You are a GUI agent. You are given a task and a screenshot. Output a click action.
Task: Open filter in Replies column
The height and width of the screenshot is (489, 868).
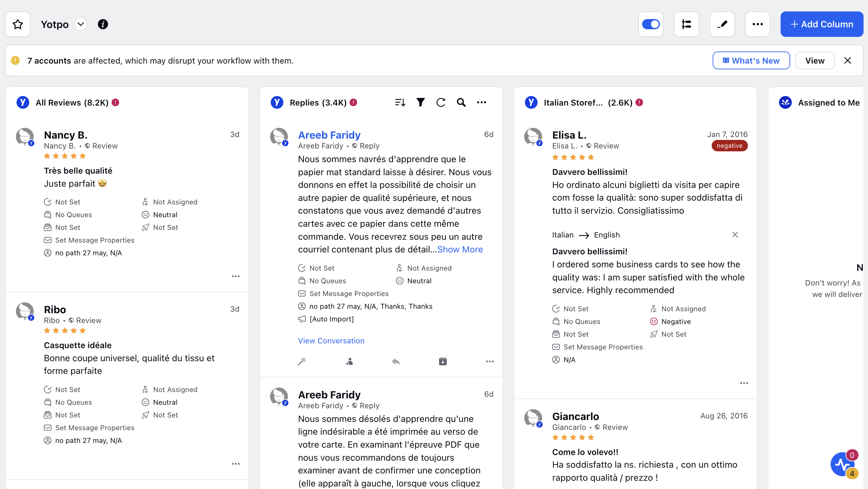pyautogui.click(x=420, y=102)
